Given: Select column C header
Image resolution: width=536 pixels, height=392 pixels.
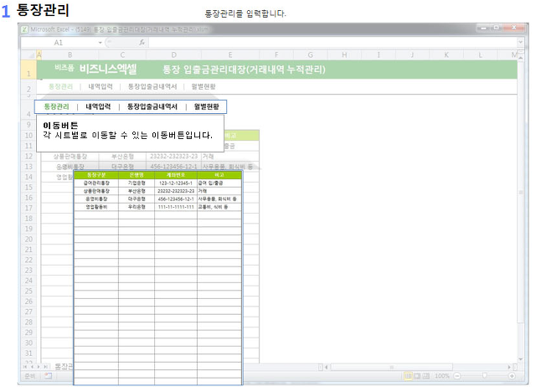Looking at the screenshot, I should [x=122, y=55].
